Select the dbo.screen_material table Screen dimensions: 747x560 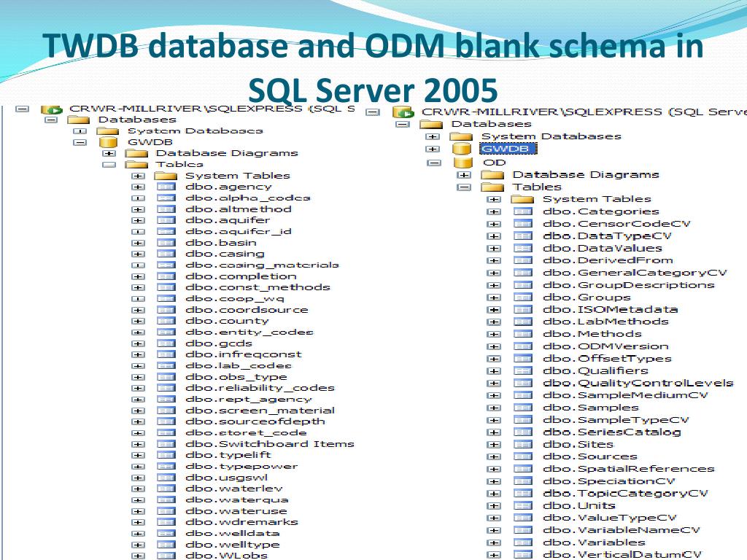[x=260, y=411]
